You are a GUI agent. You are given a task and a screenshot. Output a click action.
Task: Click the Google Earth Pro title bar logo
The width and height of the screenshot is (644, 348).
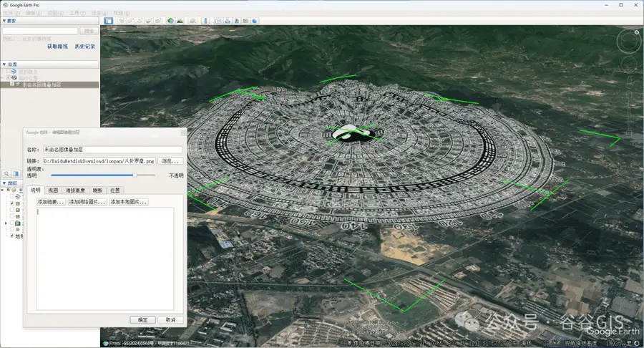(5, 5)
